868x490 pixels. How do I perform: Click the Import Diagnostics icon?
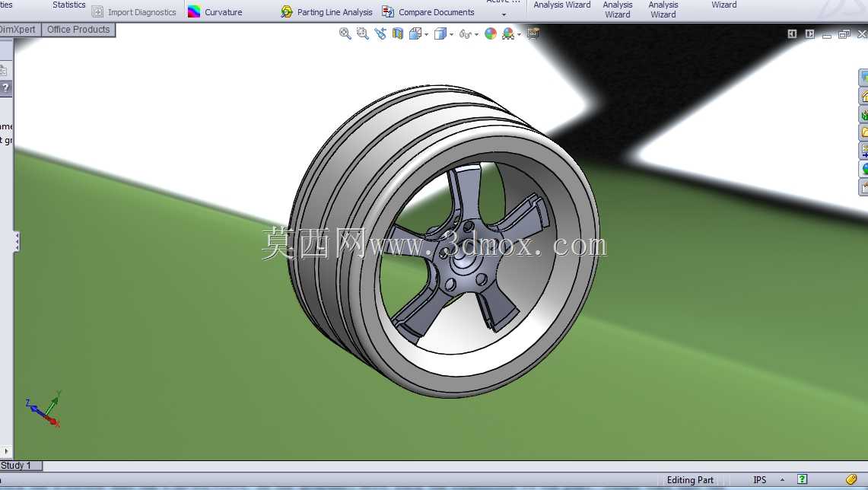[97, 11]
